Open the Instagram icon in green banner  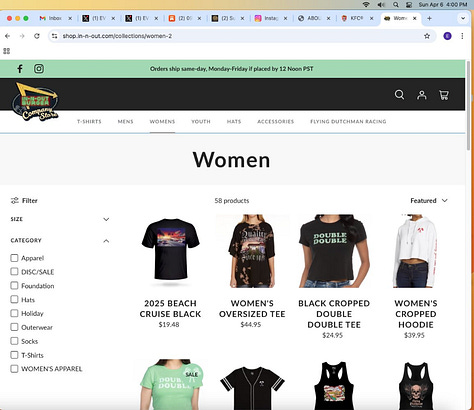point(39,69)
